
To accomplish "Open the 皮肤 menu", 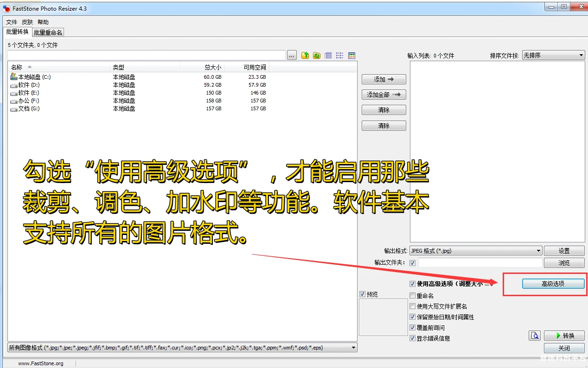I will 26,22.
